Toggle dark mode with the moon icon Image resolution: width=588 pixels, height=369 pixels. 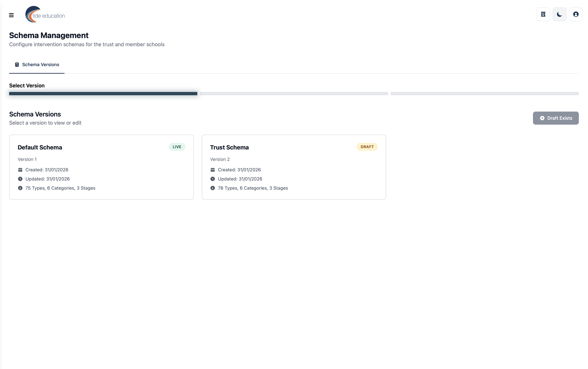pyautogui.click(x=559, y=14)
